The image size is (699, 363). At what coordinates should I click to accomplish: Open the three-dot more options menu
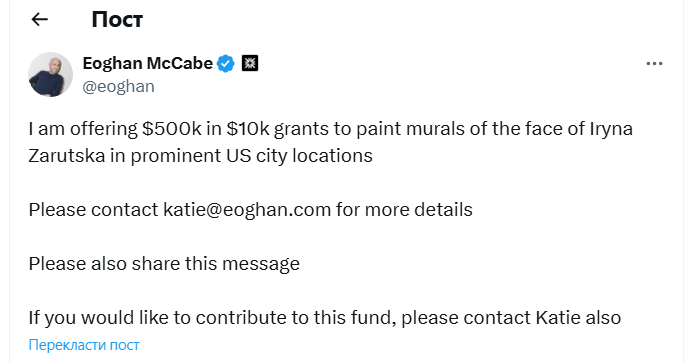[654, 64]
